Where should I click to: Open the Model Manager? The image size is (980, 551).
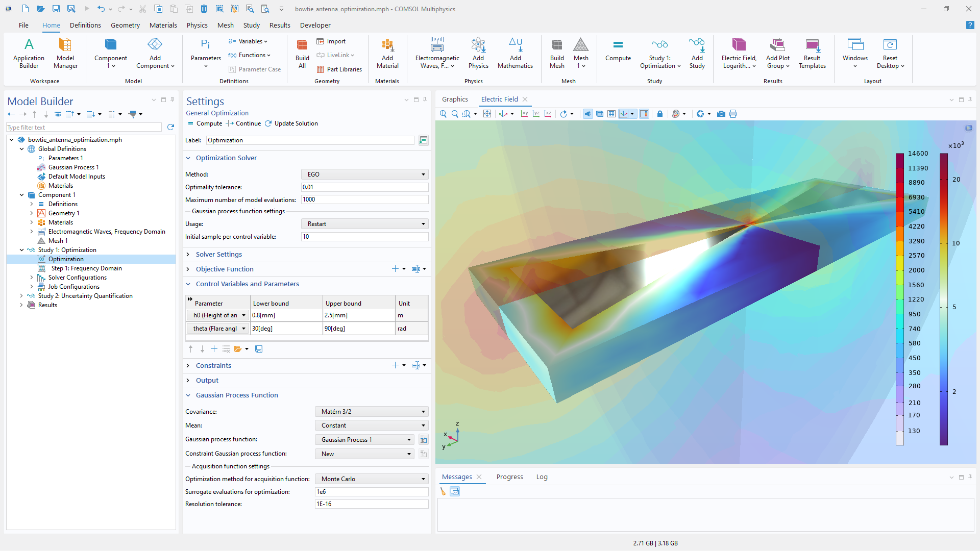click(x=65, y=53)
